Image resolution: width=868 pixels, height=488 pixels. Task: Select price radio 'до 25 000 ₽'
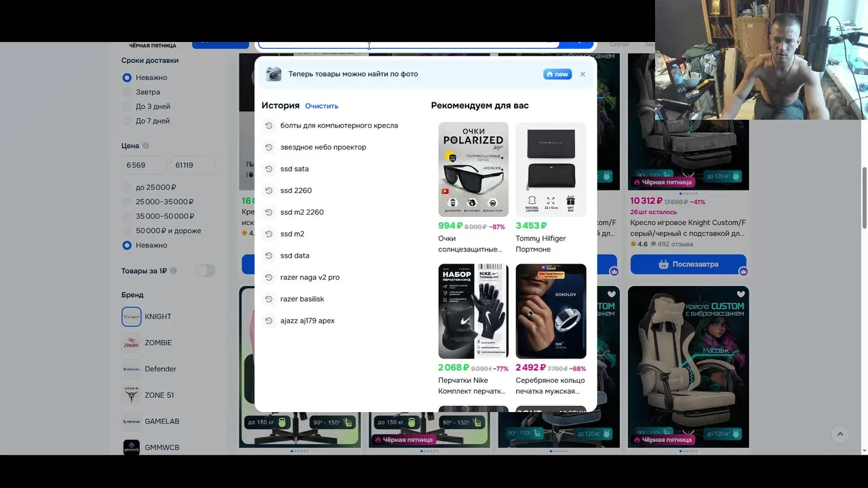coord(127,187)
